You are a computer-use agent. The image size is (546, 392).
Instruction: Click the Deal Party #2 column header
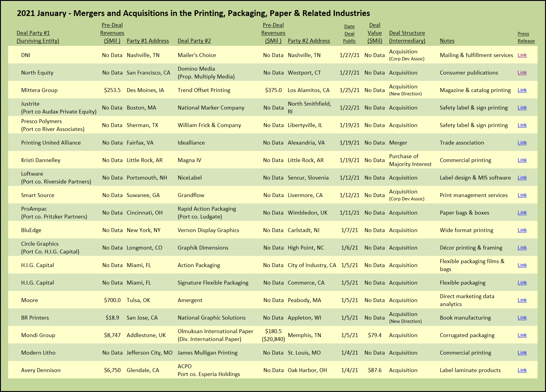tap(194, 41)
